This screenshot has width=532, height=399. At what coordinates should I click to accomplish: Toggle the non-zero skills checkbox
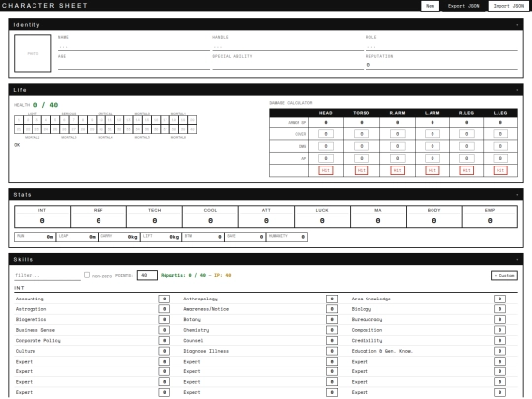pos(87,275)
